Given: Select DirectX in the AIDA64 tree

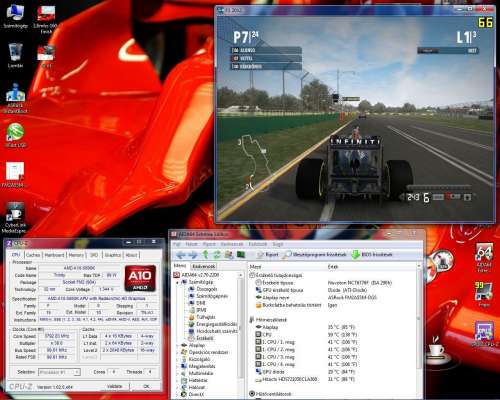Looking at the screenshot, I should tap(193, 394).
